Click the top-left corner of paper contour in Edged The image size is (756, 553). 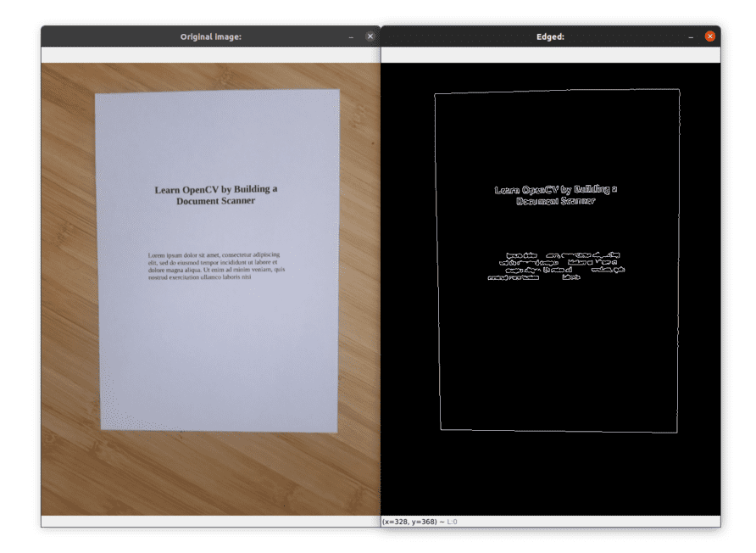(435, 94)
